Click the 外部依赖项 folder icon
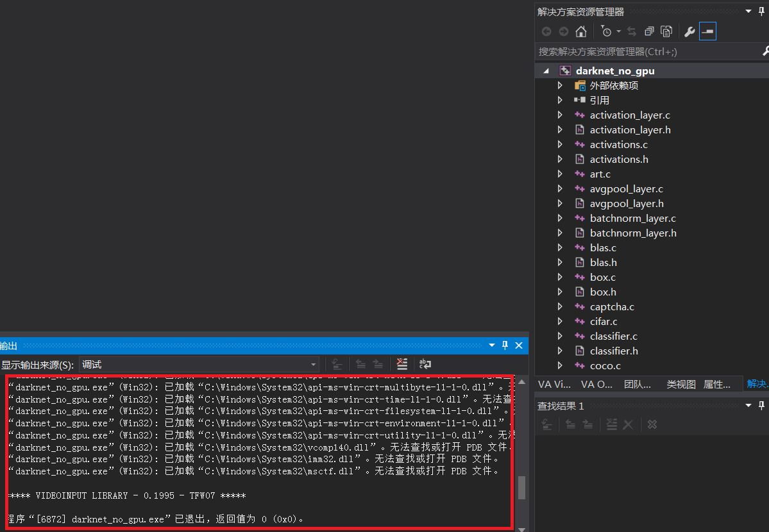 pos(580,86)
